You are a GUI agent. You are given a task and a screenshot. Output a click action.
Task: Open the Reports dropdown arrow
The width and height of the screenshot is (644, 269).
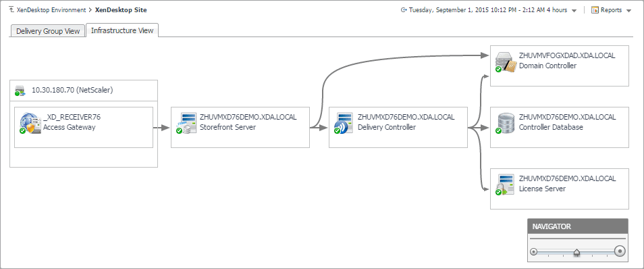[x=628, y=11]
